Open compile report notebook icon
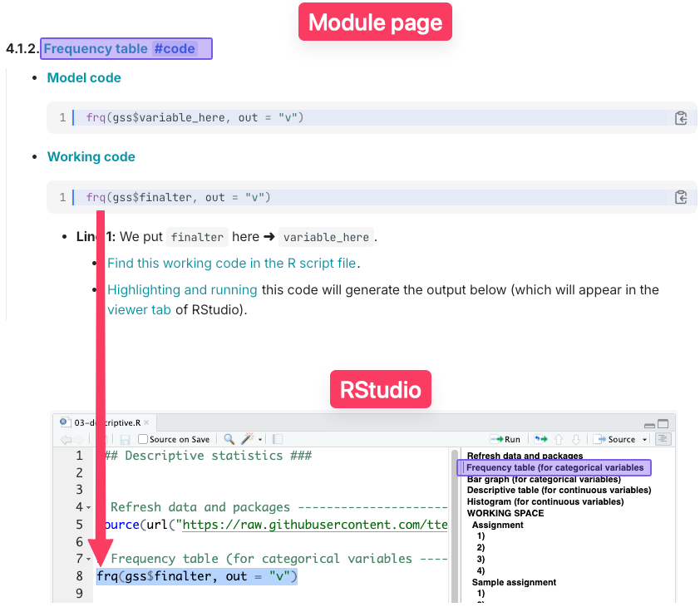This screenshot has width=700, height=607. tap(277, 439)
